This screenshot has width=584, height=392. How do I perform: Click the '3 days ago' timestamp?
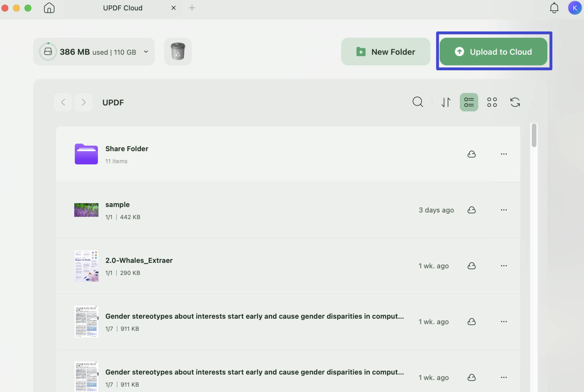coord(436,210)
